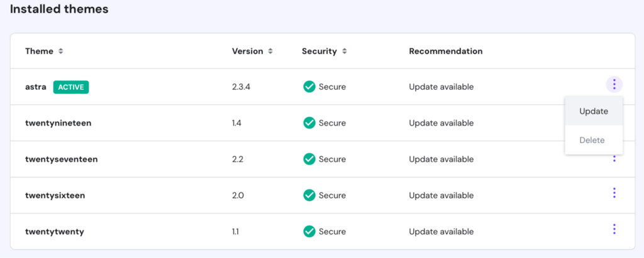Choose Update from the astra context menu

(594, 111)
